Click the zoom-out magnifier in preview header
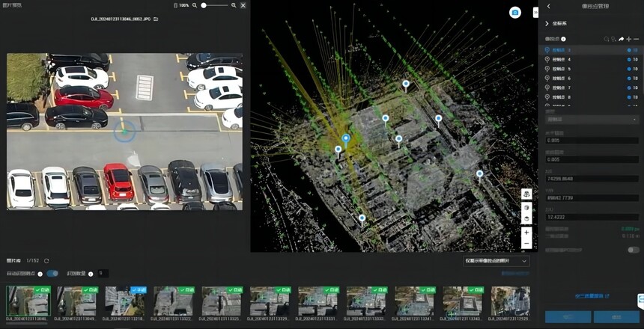The image size is (644, 329). (195, 5)
